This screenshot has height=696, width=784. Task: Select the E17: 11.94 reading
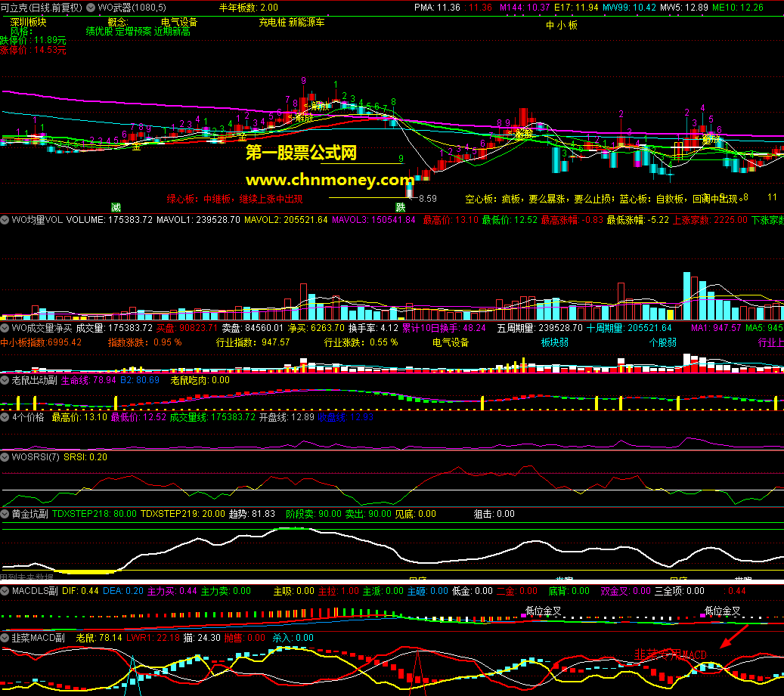pyautogui.click(x=576, y=8)
